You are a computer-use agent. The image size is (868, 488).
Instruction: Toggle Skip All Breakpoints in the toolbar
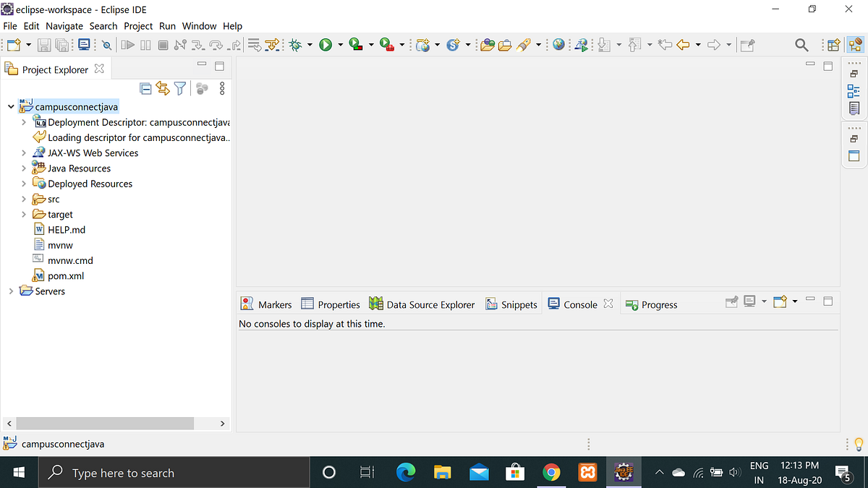254,45
